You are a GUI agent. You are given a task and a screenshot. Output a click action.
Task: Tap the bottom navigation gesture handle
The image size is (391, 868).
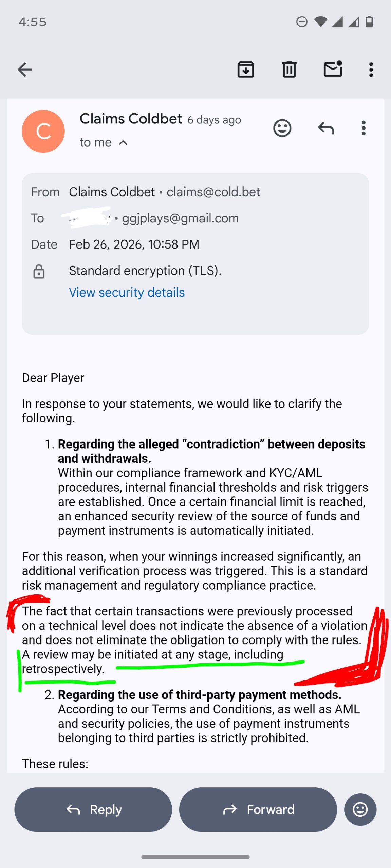click(195, 857)
